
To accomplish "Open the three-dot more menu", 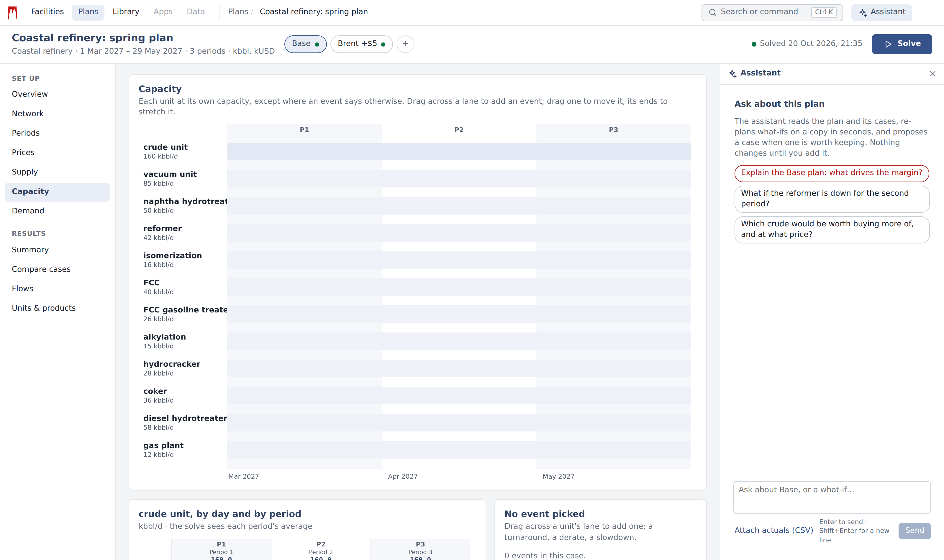I will coord(928,12).
